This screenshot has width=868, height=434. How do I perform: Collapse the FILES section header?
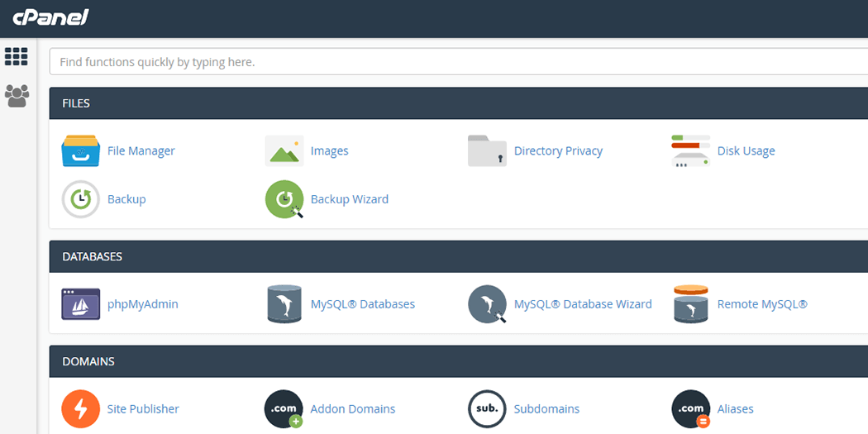458,103
